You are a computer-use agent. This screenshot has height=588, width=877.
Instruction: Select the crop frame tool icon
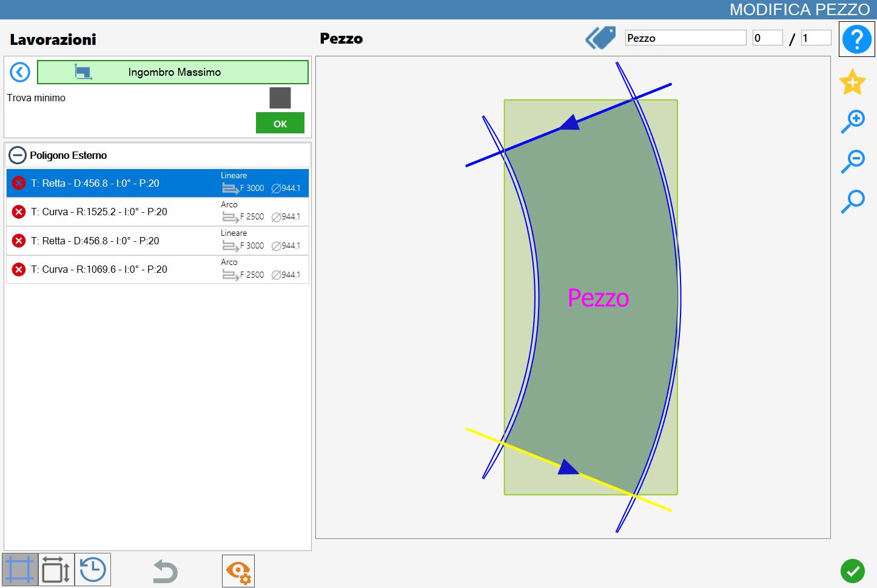tap(20, 570)
